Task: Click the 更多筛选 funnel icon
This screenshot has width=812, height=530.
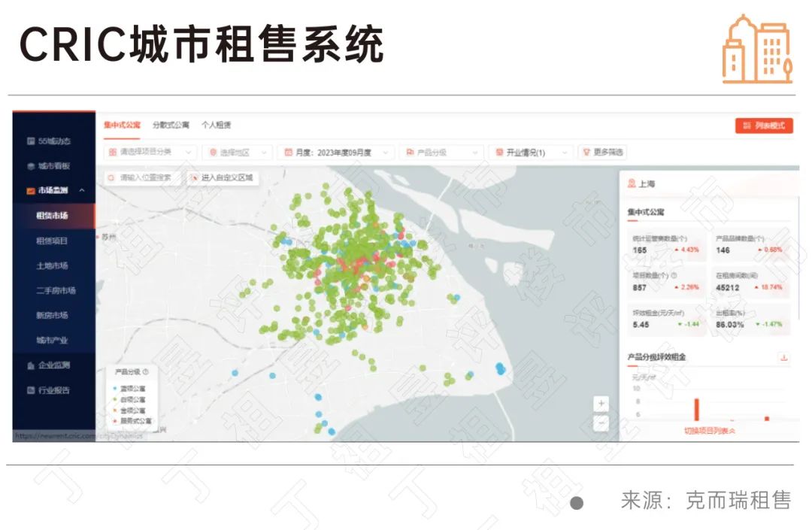Action: pyautogui.click(x=586, y=152)
